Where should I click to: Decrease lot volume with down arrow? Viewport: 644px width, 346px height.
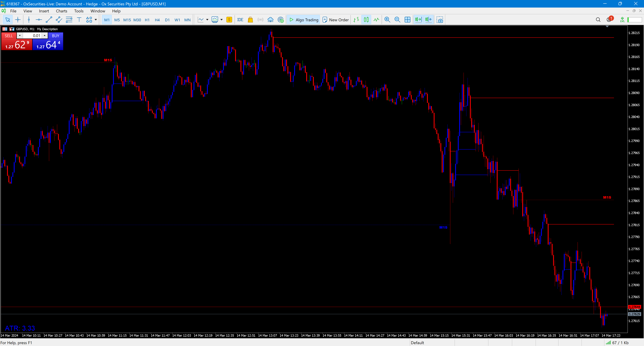[20, 36]
